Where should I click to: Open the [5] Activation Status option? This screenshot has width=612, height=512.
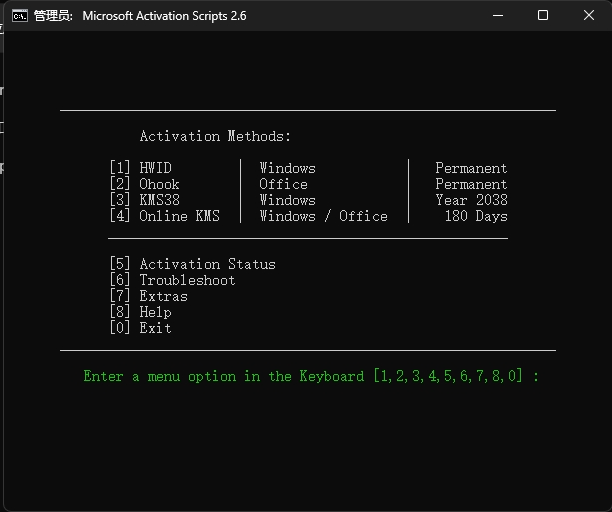[x=192, y=264]
